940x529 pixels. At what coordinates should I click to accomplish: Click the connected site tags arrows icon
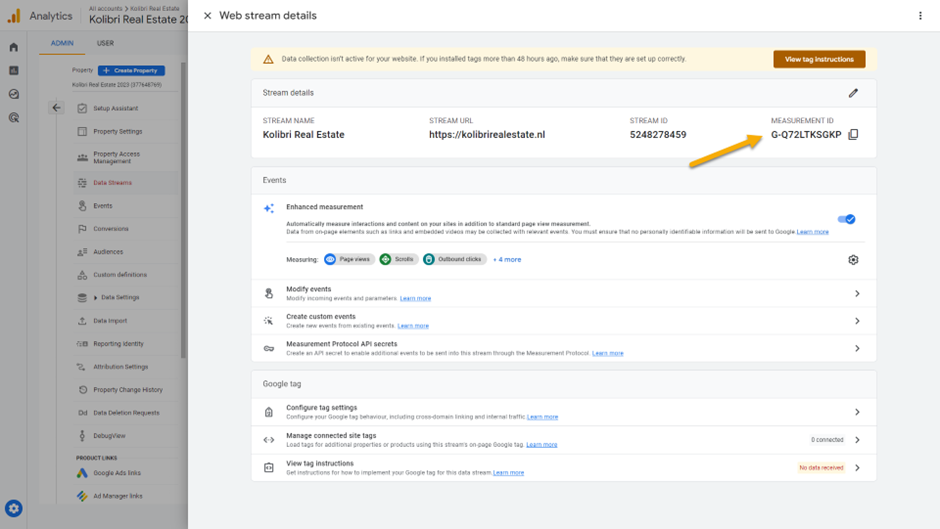tap(269, 440)
